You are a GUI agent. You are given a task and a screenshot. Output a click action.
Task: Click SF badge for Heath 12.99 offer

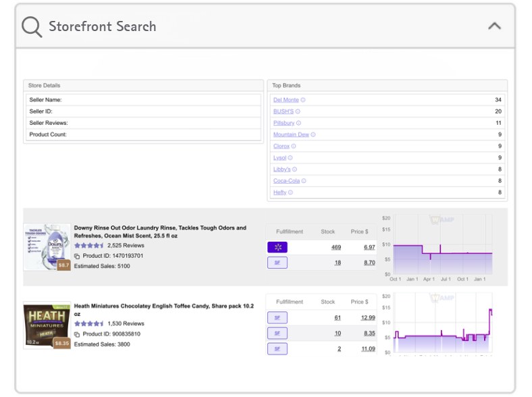[277, 317]
